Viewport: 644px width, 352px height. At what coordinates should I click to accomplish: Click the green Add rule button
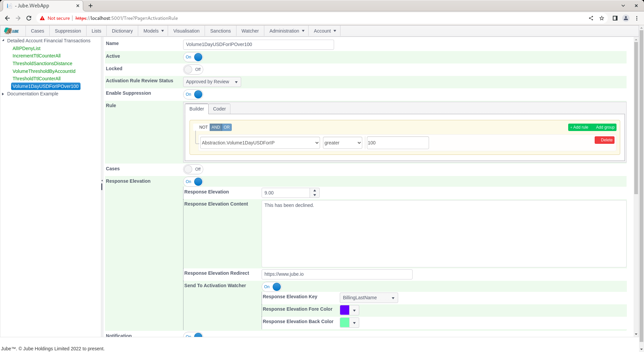click(x=579, y=127)
